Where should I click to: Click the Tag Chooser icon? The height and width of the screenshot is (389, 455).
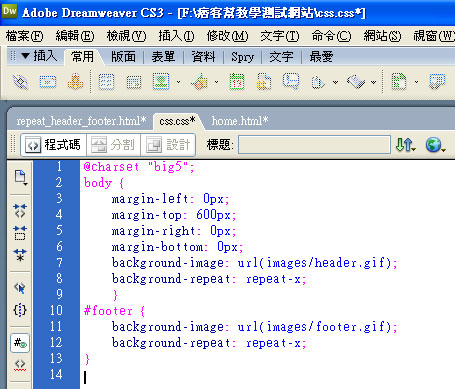tap(437, 82)
